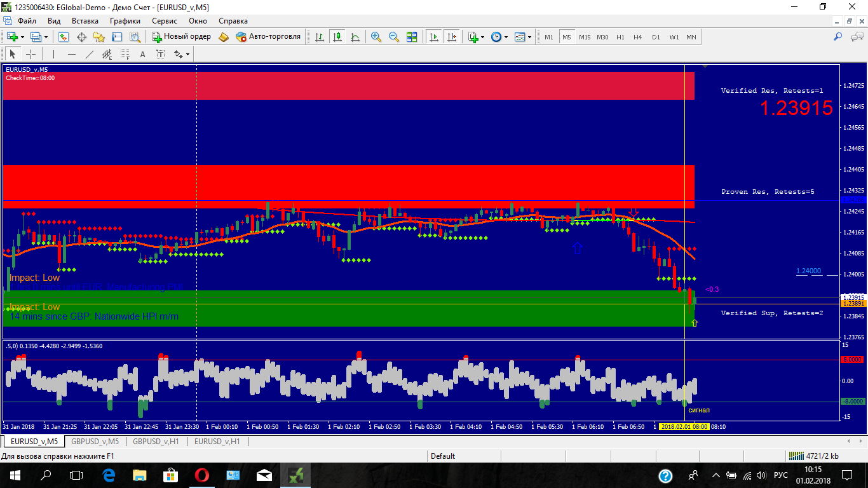Viewport: 868px width, 488px height.
Task: Open the Strategy Tester icon
Action: tap(135, 37)
